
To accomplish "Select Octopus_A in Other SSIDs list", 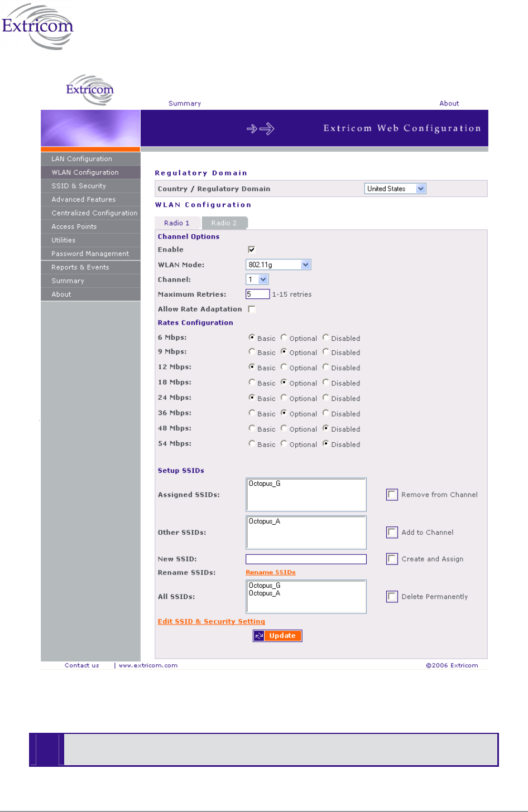I will point(265,521).
